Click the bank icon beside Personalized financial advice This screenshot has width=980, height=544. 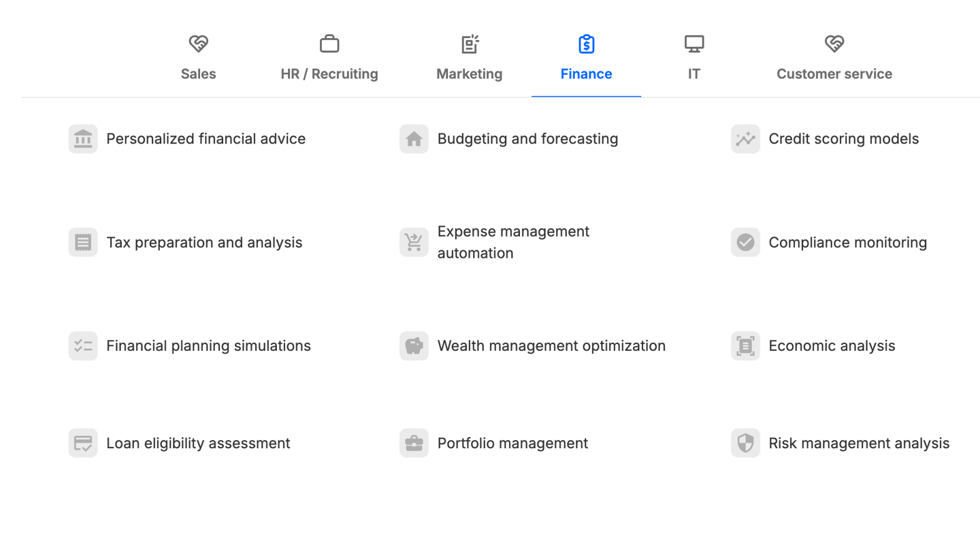click(x=83, y=139)
